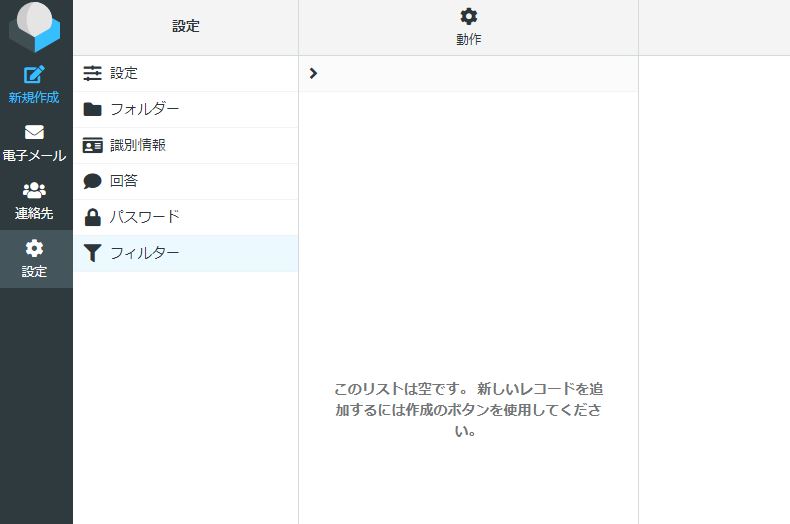Open the フォルダー settings section
This screenshot has height=524, width=790.
point(145,109)
